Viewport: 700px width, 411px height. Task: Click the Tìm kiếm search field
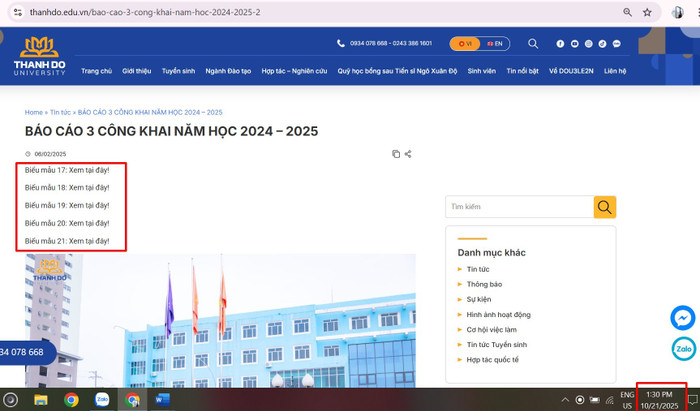519,207
